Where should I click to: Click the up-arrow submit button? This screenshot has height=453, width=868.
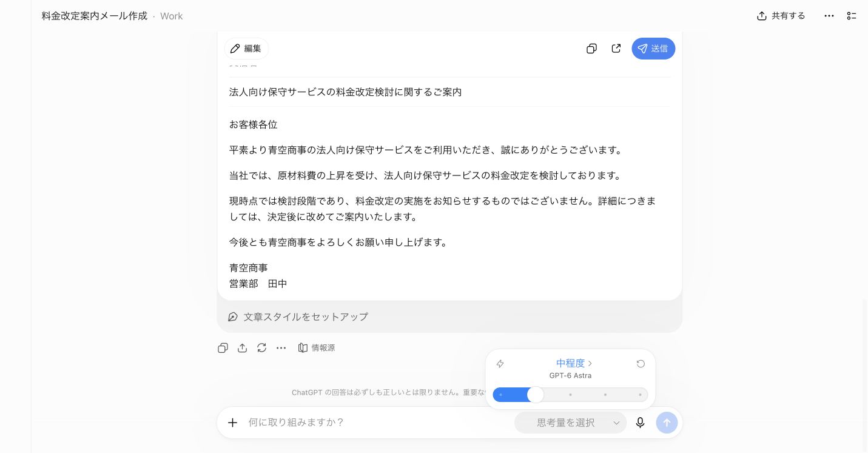[x=667, y=423]
